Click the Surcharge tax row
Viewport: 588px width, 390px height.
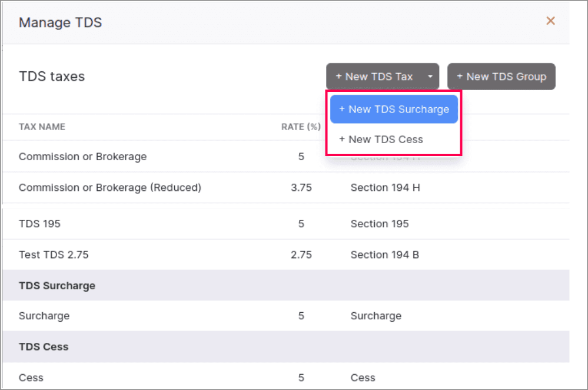[x=44, y=316]
